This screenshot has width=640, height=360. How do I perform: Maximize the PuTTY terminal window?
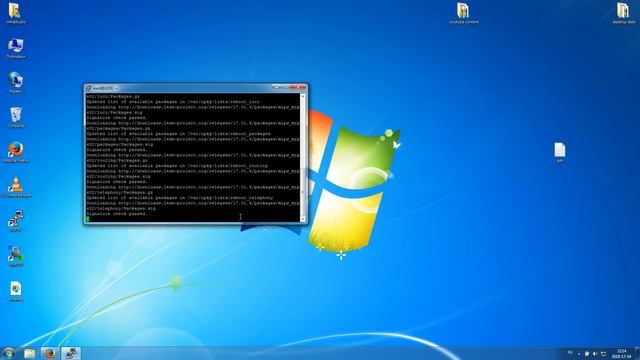click(x=285, y=87)
